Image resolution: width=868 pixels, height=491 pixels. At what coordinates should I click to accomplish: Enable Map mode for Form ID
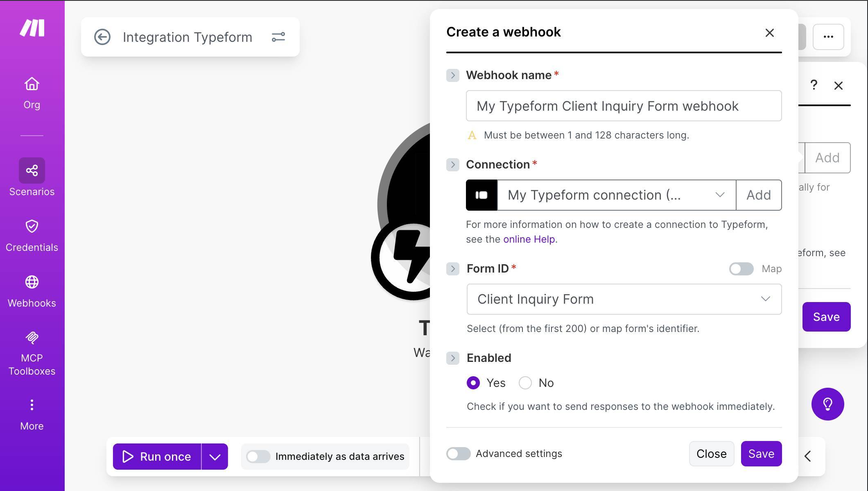click(x=741, y=269)
